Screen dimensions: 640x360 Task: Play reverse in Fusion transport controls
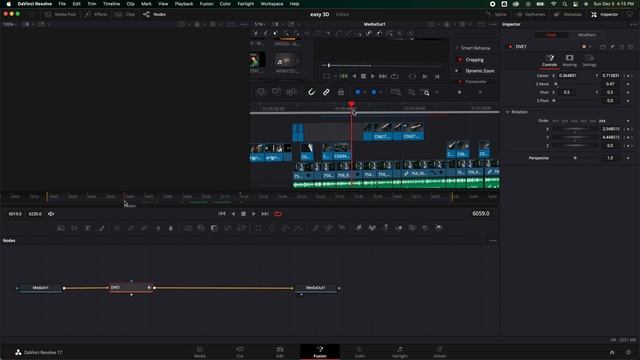coord(233,213)
